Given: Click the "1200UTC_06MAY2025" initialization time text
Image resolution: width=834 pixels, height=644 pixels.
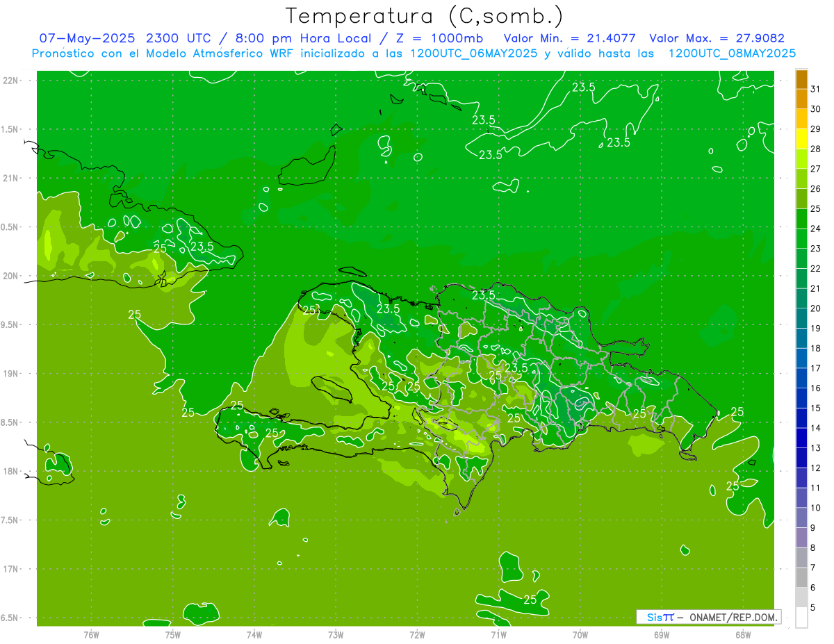Looking at the screenshot, I should tap(473, 53).
